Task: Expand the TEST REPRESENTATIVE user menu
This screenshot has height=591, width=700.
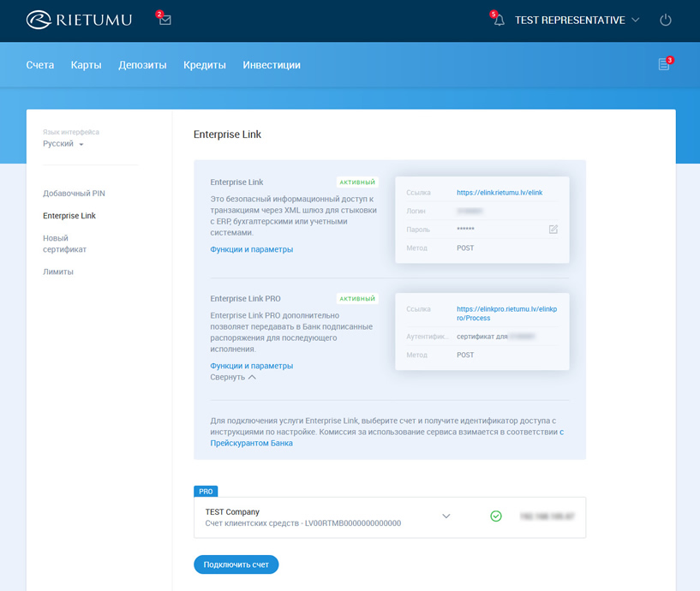Action: tap(577, 20)
